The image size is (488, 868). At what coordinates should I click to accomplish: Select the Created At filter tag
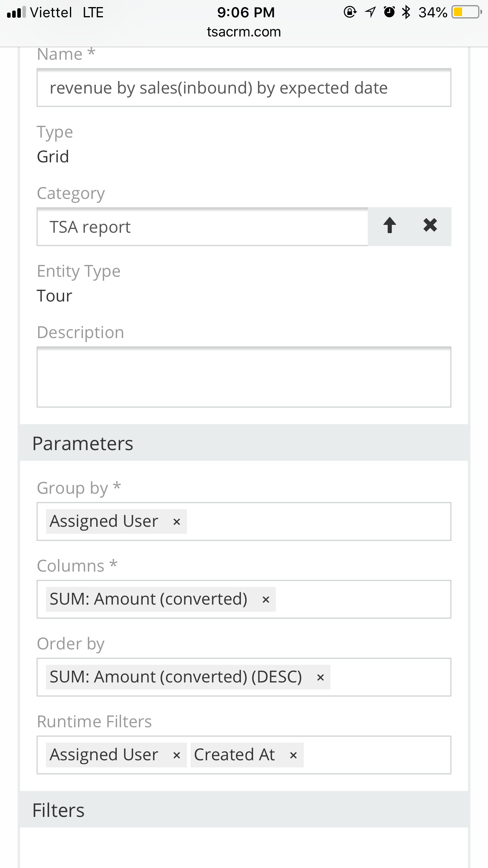click(235, 755)
